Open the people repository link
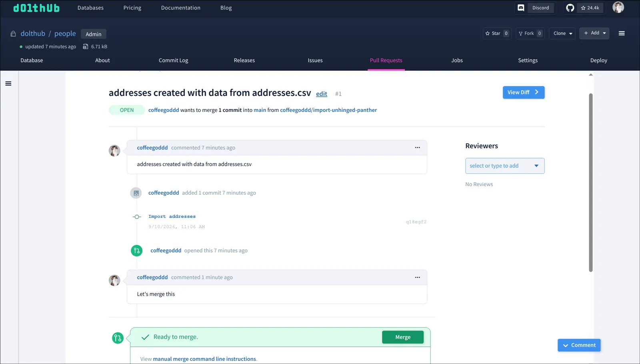The width and height of the screenshot is (640, 364). point(65,34)
